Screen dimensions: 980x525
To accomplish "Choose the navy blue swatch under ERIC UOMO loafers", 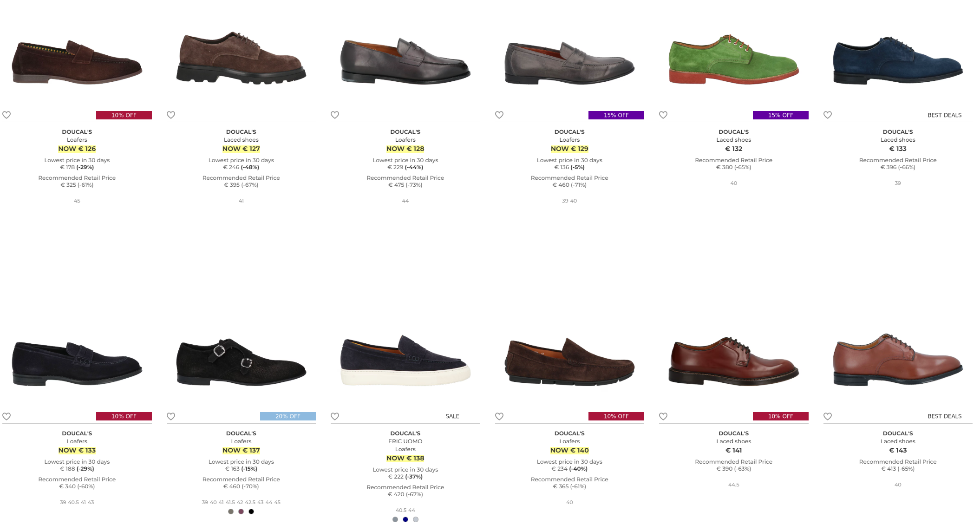I will click(405, 519).
